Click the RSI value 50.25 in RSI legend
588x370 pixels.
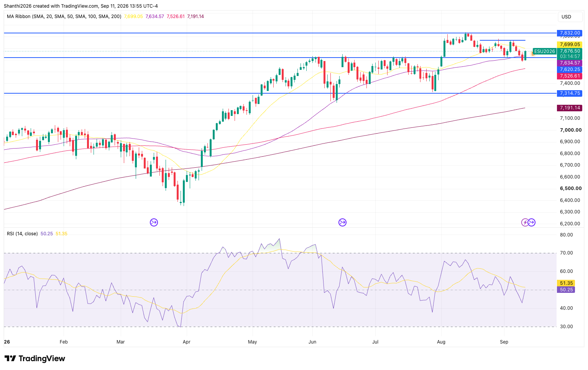(47, 234)
